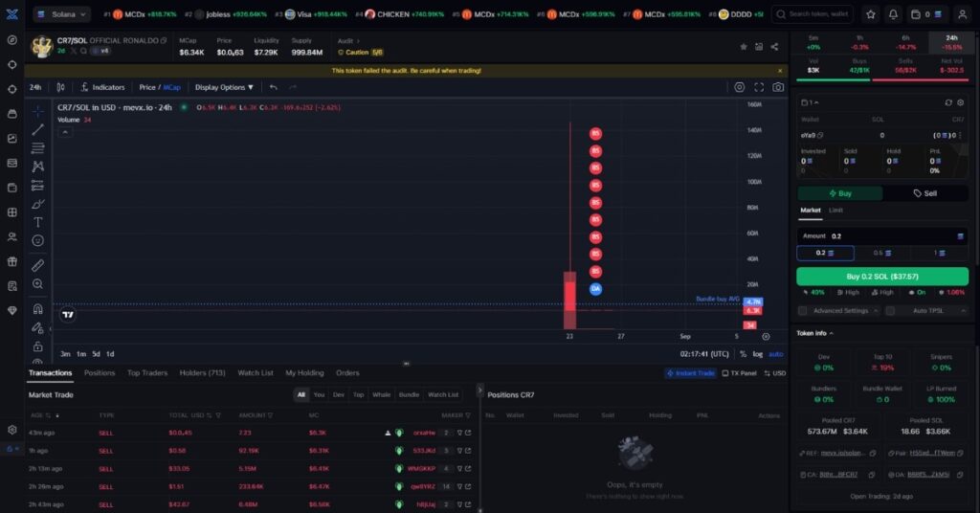The image size is (980, 513).
Task: Refresh the wallet position panel
Action: 948,102
